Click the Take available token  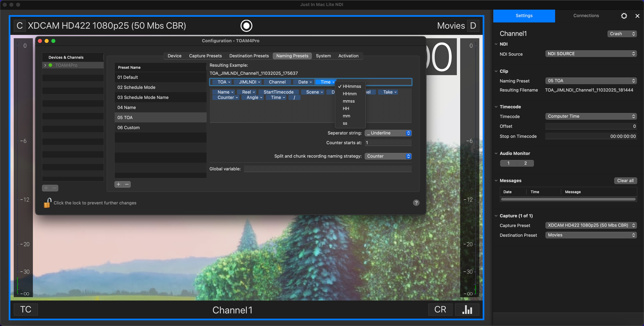pos(388,92)
